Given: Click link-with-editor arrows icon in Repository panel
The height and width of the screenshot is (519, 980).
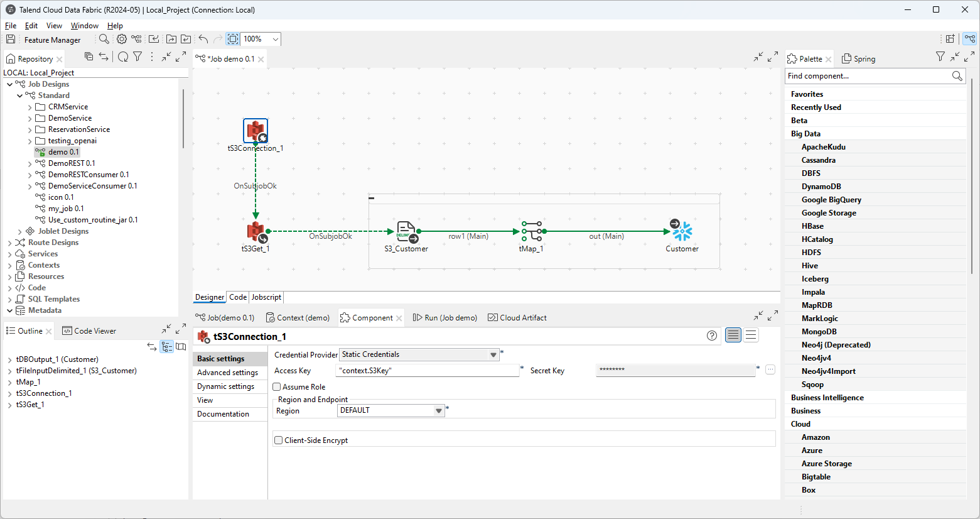Looking at the screenshot, I should 104,57.
